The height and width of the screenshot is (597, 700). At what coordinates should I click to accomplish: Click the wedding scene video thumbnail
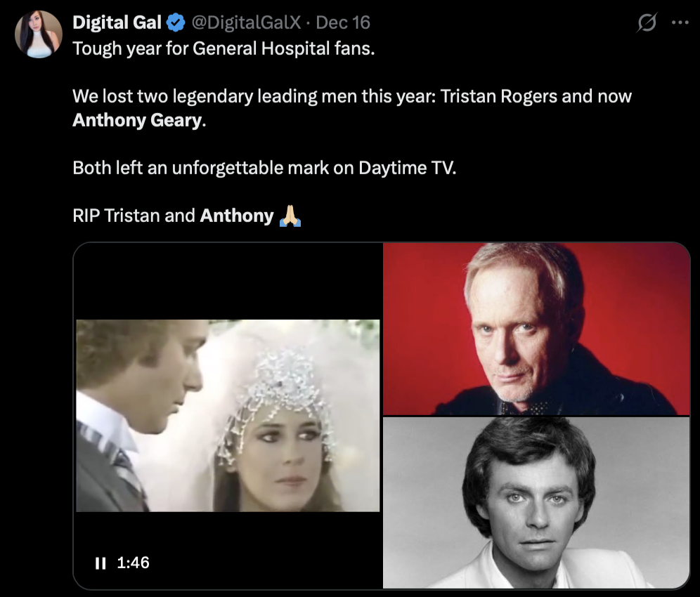227,416
